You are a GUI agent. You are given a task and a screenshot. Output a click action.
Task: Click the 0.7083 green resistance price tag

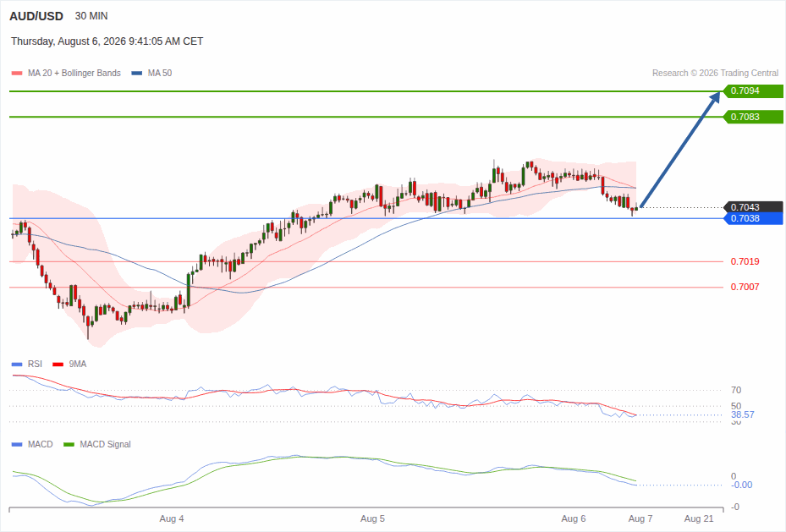[753, 118]
